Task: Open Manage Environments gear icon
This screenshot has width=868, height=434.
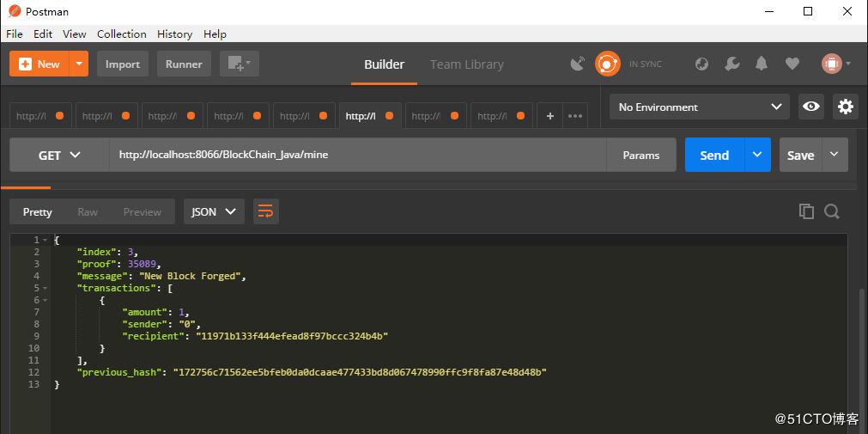Action: [x=846, y=107]
